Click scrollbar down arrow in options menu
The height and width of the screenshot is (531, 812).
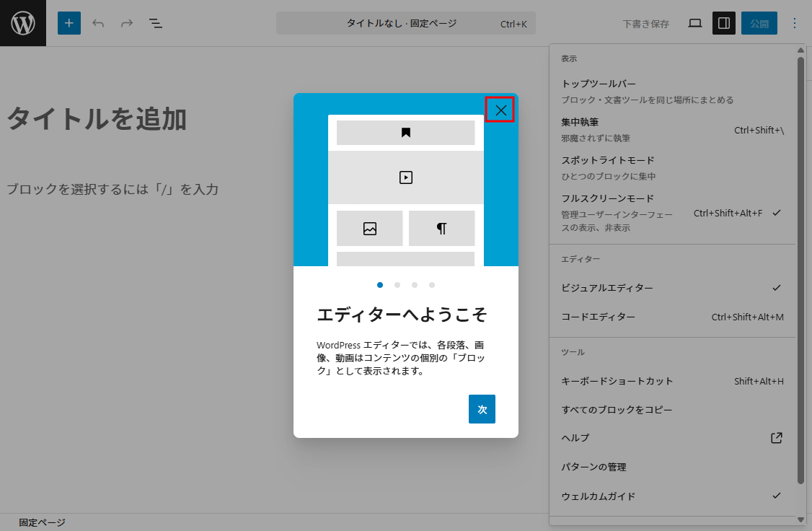tap(800, 519)
